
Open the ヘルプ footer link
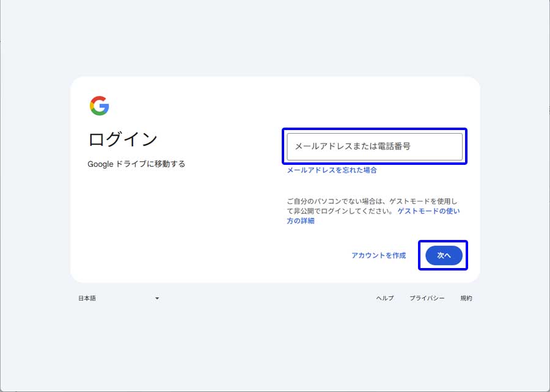pos(384,299)
